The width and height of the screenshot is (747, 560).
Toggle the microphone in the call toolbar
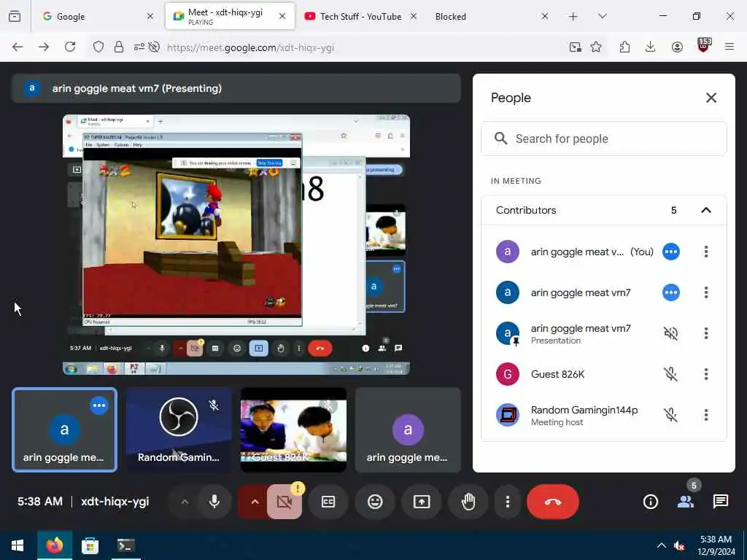click(x=214, y=502)
